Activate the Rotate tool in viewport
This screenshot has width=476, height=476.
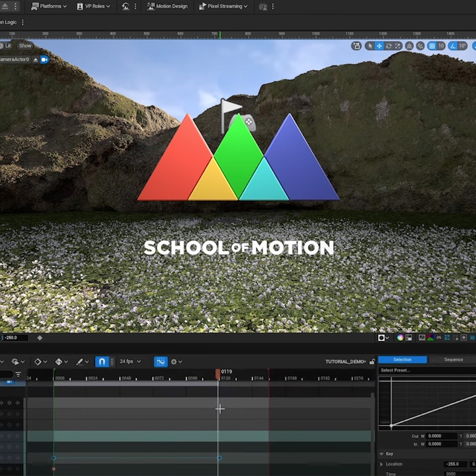389,46
